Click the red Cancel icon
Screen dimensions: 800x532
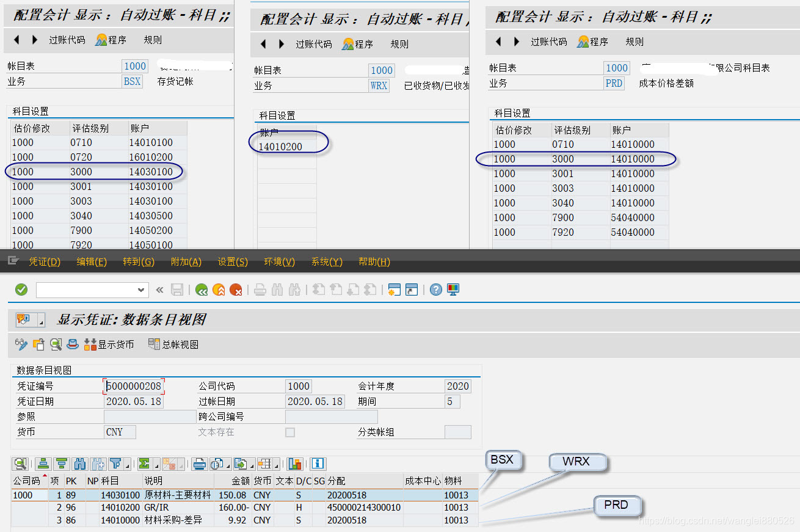(x=236, y=290)
